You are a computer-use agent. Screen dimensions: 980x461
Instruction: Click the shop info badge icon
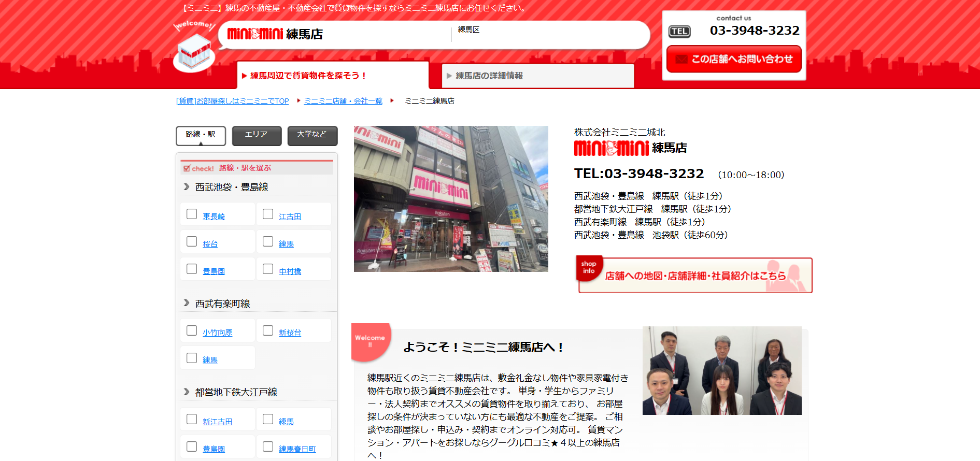click(x=589, y=268)
